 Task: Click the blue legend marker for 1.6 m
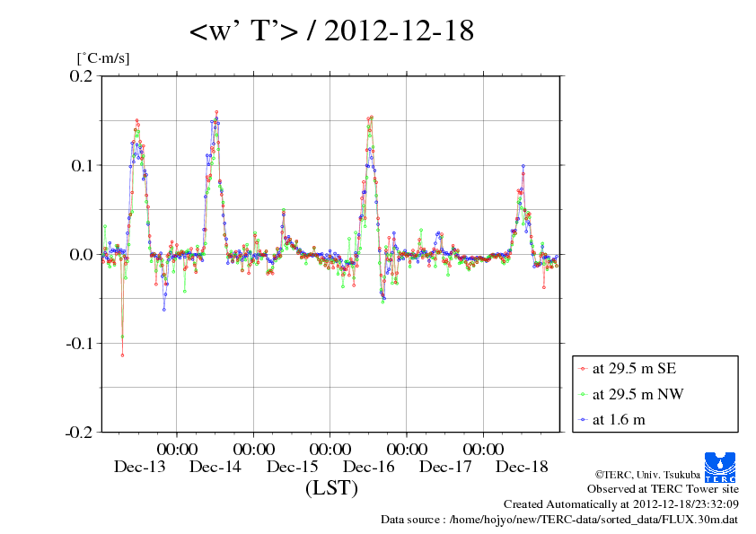click(x=583, y=420)
